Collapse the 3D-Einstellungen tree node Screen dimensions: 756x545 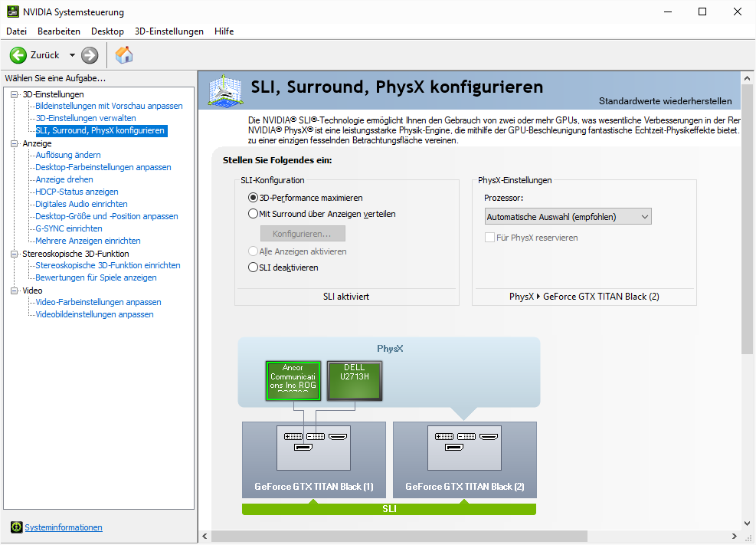(x=15, y=94)
